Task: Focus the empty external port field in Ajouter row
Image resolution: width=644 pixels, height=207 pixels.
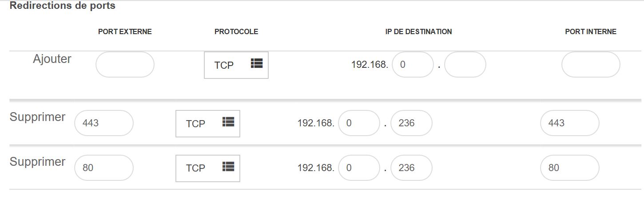Action: 125,65
